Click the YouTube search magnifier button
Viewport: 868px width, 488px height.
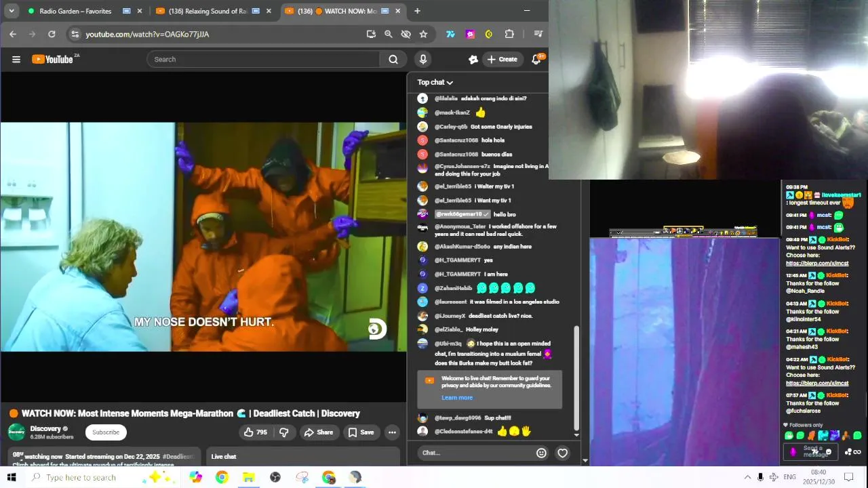click(x=393, y=59)
